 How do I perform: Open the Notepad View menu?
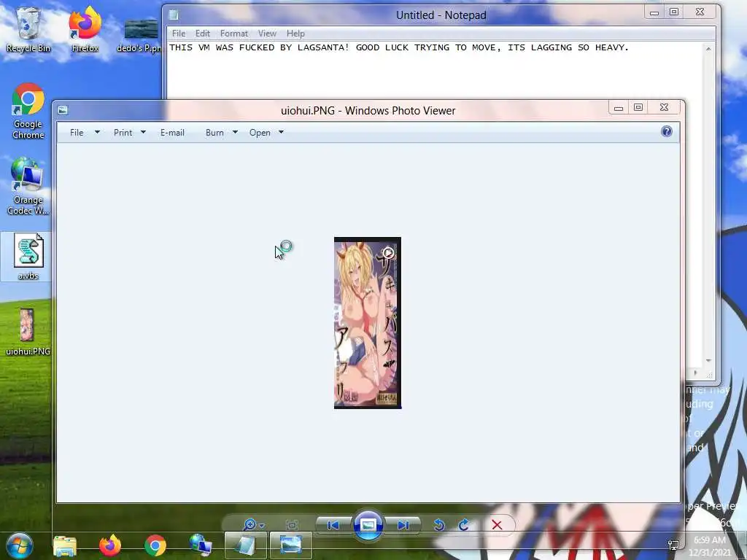[x=267, y=34]
